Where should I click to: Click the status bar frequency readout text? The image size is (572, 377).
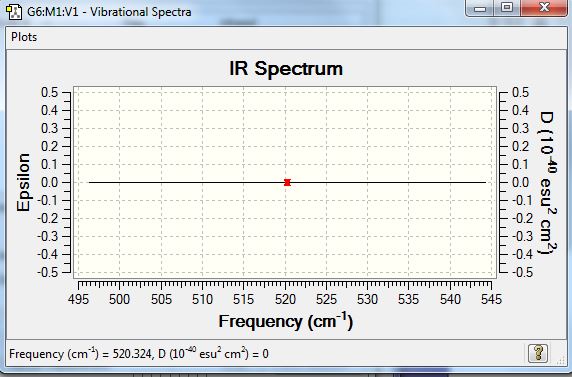139,354
